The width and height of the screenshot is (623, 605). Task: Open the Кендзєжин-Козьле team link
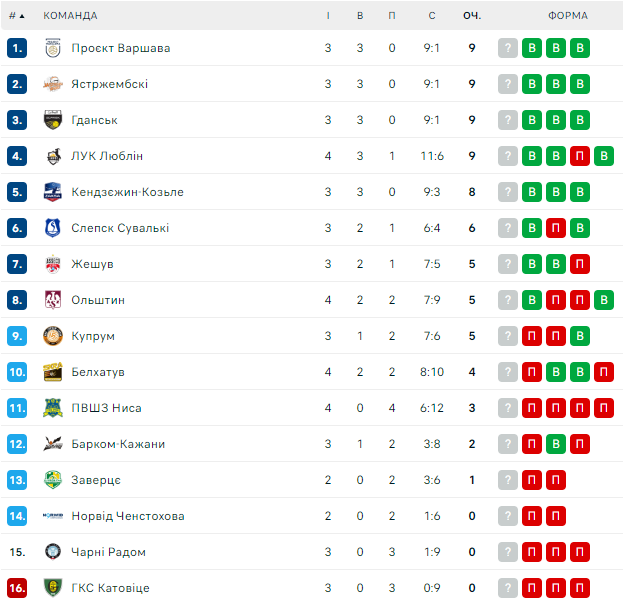coord(127,192)
